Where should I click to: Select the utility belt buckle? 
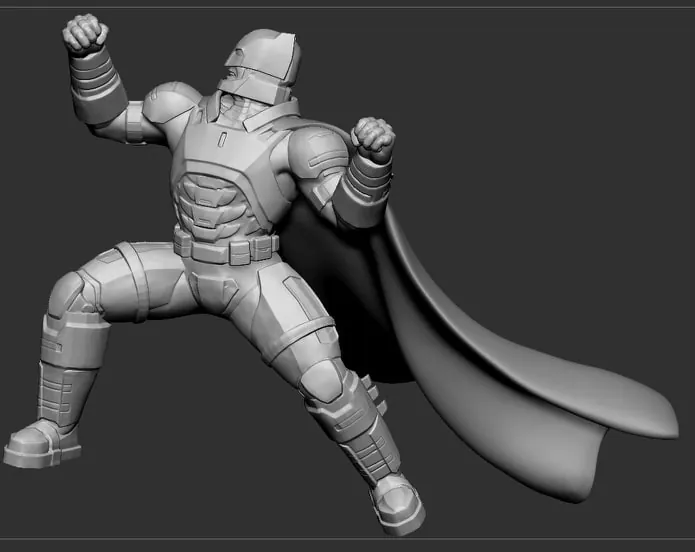(237, 250)
